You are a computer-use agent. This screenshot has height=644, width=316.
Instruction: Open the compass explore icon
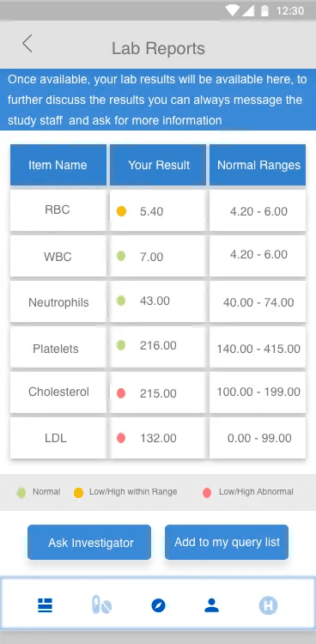158,605
